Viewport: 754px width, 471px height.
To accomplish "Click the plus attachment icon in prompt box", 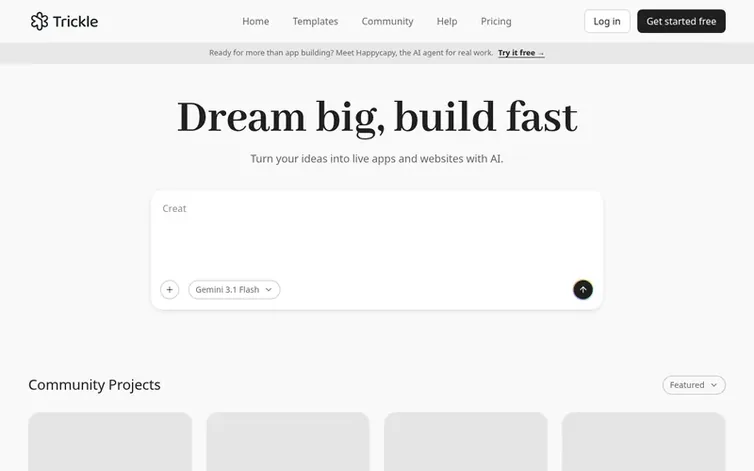I will point(169,290).
